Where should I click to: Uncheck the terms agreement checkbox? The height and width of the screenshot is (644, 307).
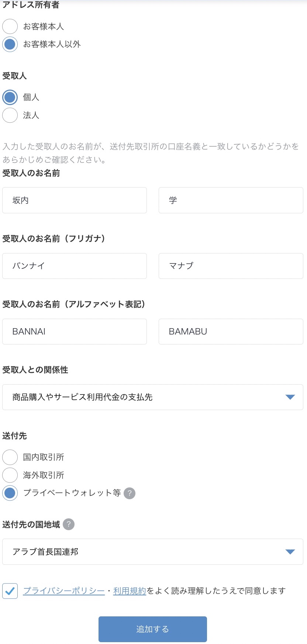pos(10,591)
